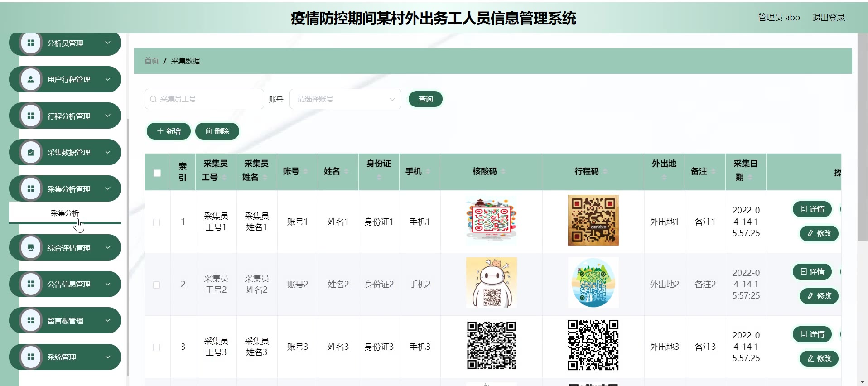Collapse 采集分析管理 menu chevron
This screenshot has width=868, height=386.
click(x=108, y=188)
